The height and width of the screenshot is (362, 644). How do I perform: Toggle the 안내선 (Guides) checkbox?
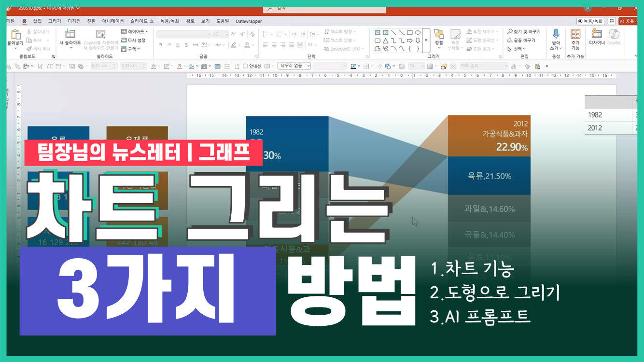point(245,66)
